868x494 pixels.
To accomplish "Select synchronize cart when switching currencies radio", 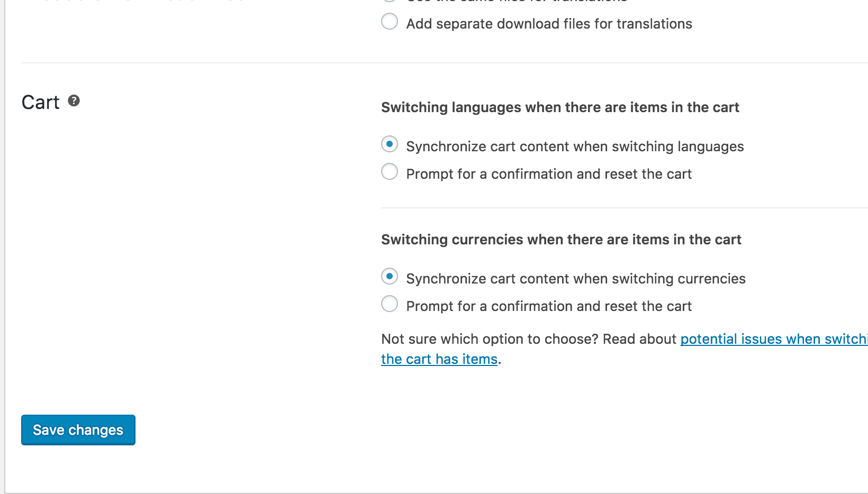I will (x=390, y=276).
